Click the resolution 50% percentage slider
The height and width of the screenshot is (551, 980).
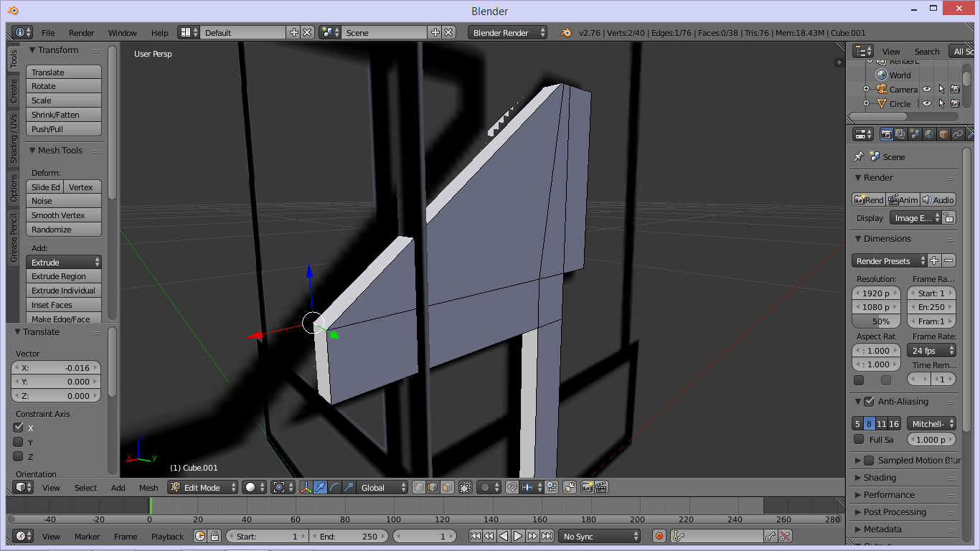point(877,321)
